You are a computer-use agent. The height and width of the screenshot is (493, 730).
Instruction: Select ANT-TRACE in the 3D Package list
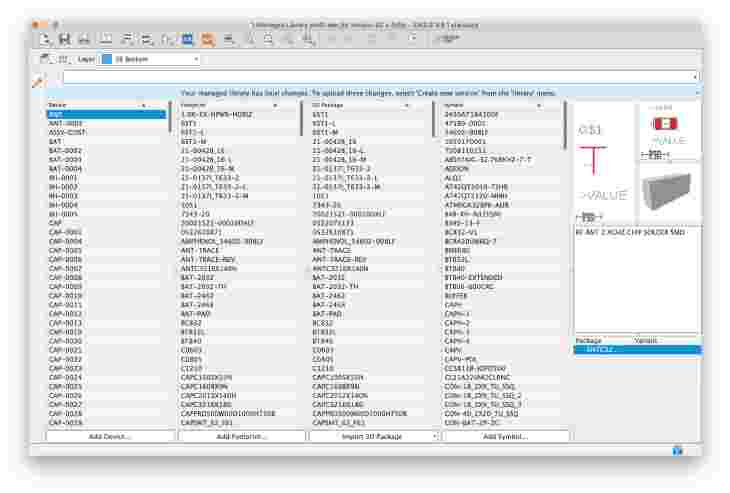(331, 250)
